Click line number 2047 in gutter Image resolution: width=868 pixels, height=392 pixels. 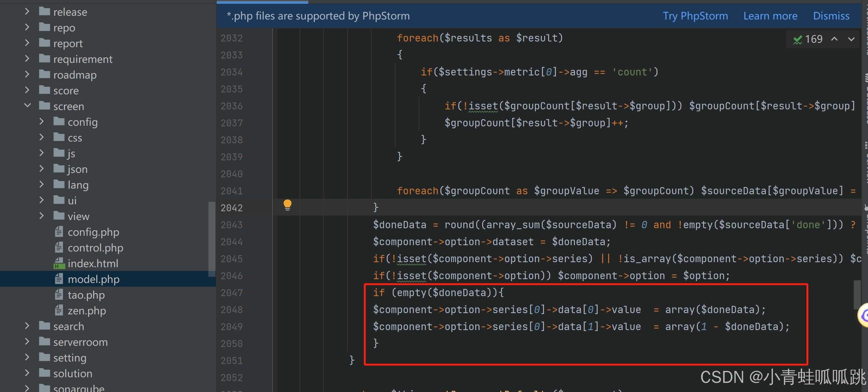[x=231, y=293]
